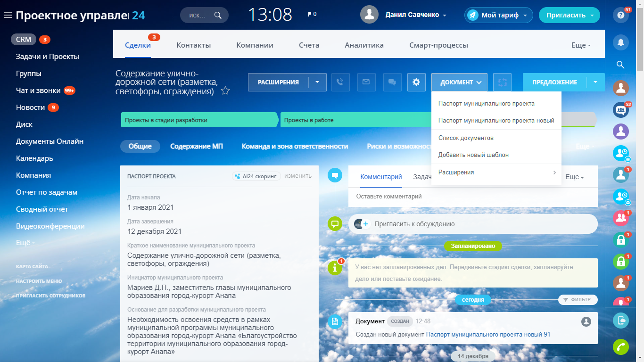Viewport: 644px width, 362px height.
Task: Open Данил Савченко profile avatar
Action: [369, 15]
